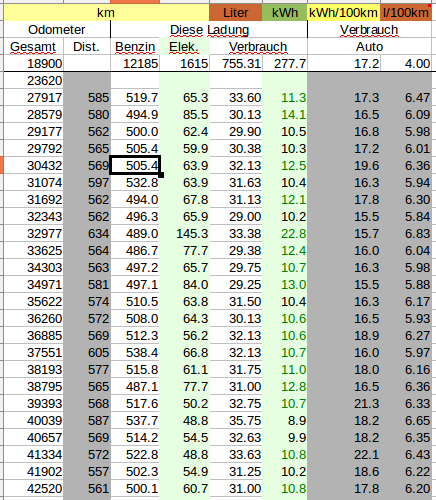The image size is (436, 500).
Task: Click Elek. cell 67.8
Action: coord(184,200)
